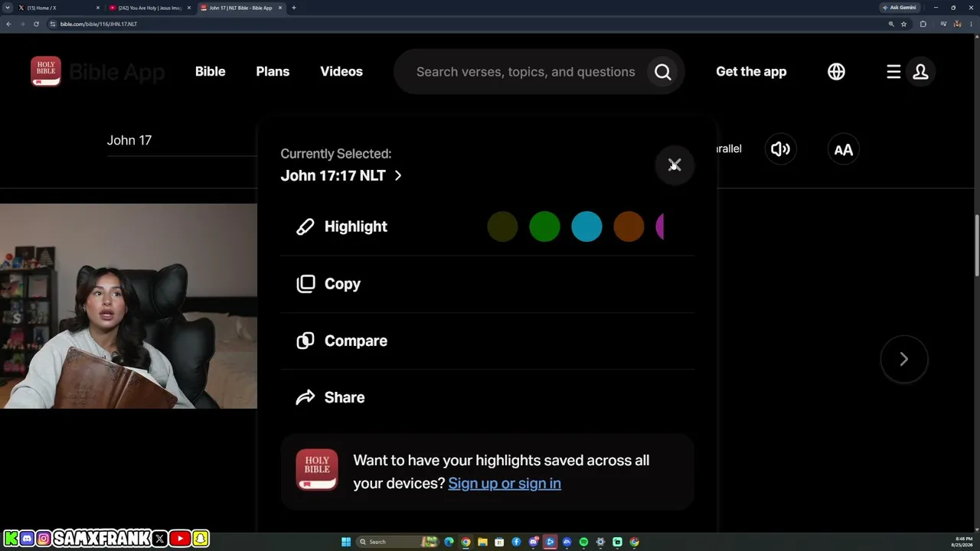
Task: Click the browser zoom magnifier icon
Action: tap(890, 24)
